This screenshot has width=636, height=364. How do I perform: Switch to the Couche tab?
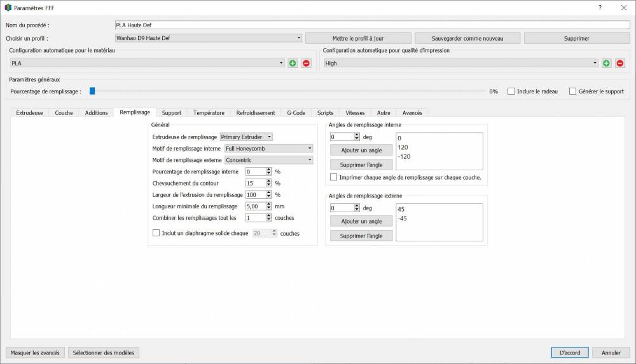tap(64, 112)
